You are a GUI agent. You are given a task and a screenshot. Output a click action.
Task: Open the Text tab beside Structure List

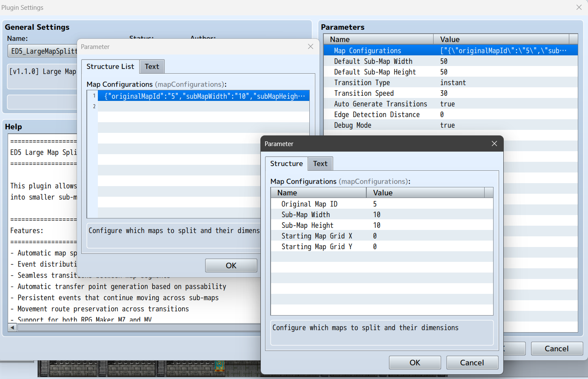(151, 66)
